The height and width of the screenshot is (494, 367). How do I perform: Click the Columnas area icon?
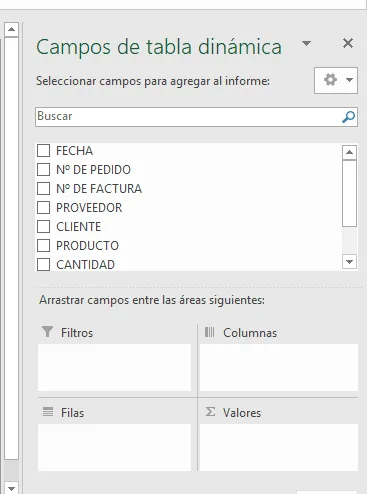(210, 332)
